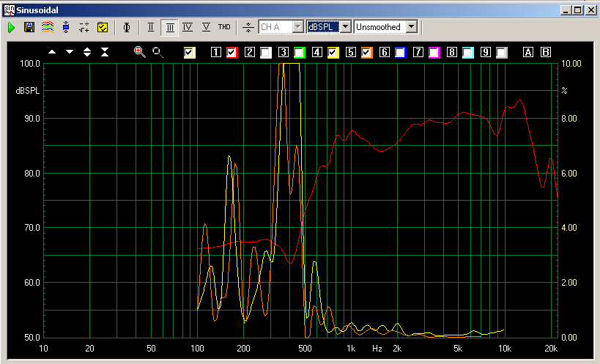The image size is (600, 364).
Task: Click the shift-curve-up white arrow
Action: tap(52, 52)
